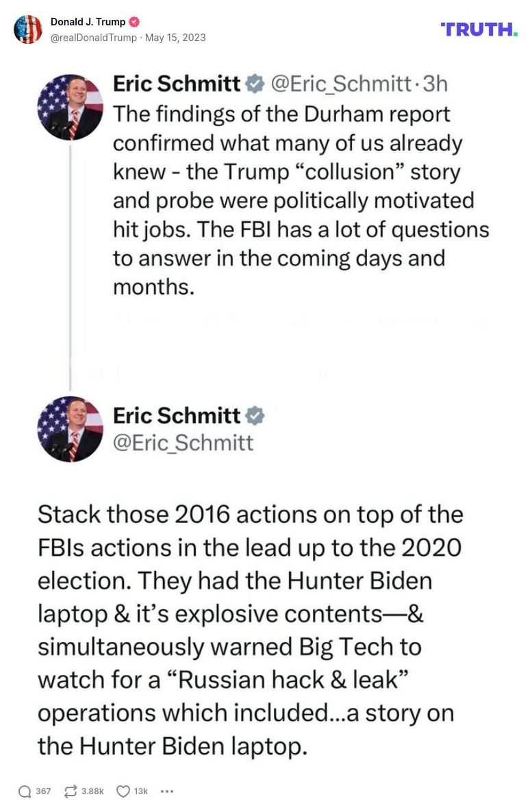Click the verified badge on the second Schmitt tweet

[256, 415]
